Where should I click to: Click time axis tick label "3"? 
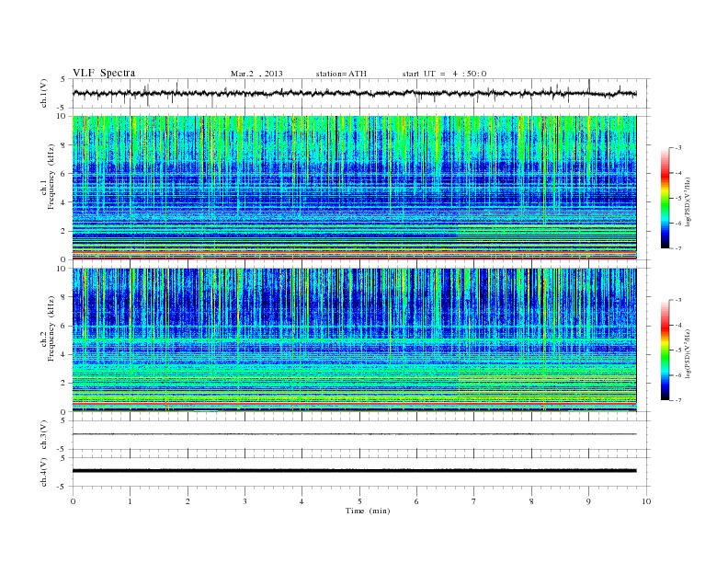(x=245, y=501)
